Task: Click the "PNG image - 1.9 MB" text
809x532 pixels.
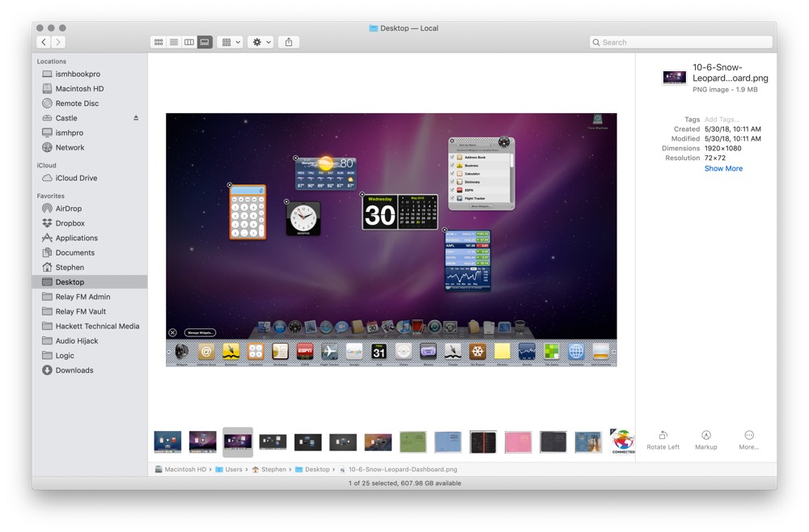Action: click(725, 90)
